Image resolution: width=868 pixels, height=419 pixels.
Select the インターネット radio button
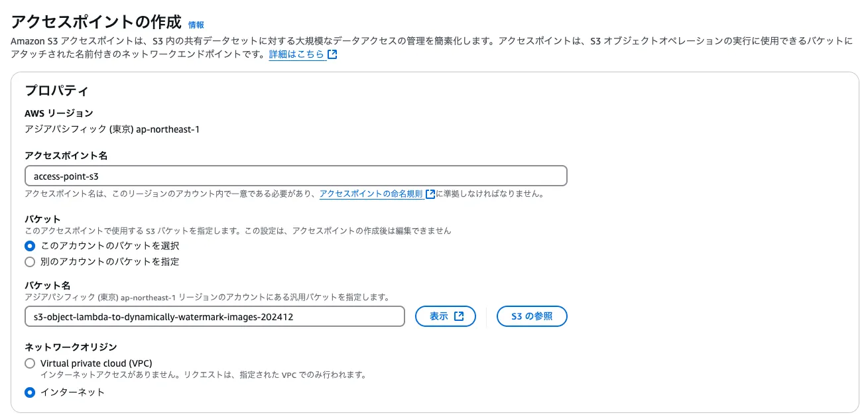click(30, 392)
